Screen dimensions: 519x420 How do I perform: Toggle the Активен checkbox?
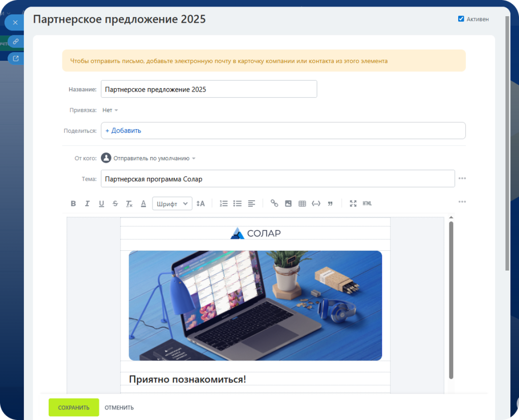click(461, 19)
